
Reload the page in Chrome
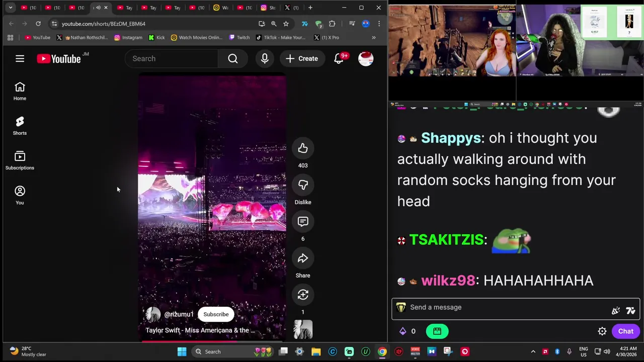(x=38, y=24)
